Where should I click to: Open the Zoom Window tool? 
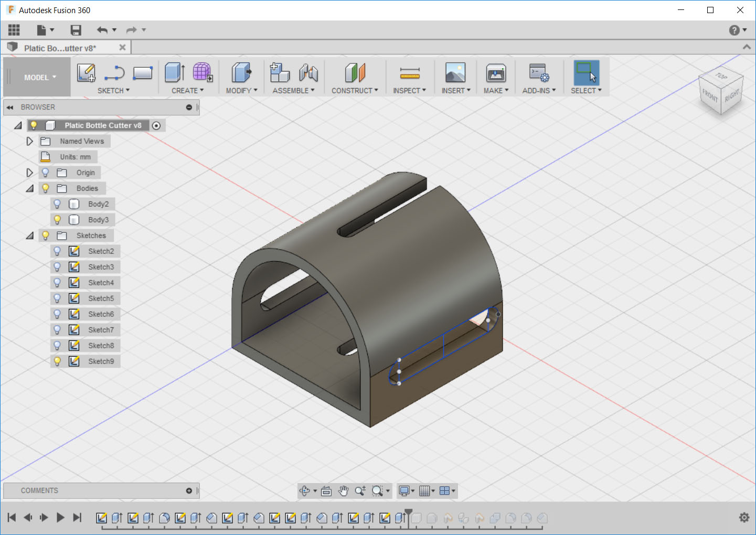[377, 491]
